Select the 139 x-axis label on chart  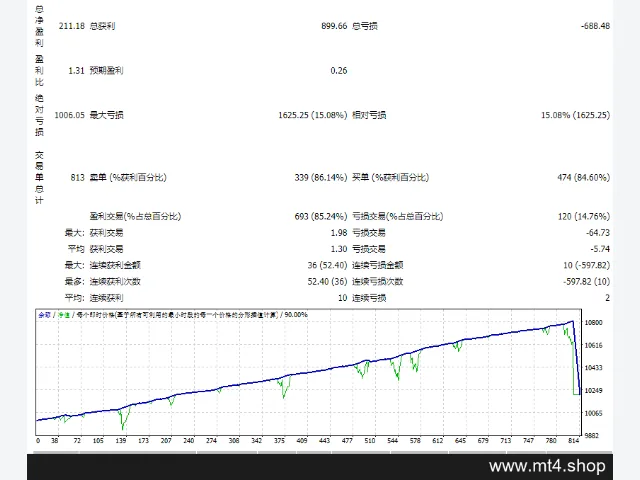click(121, 440)
